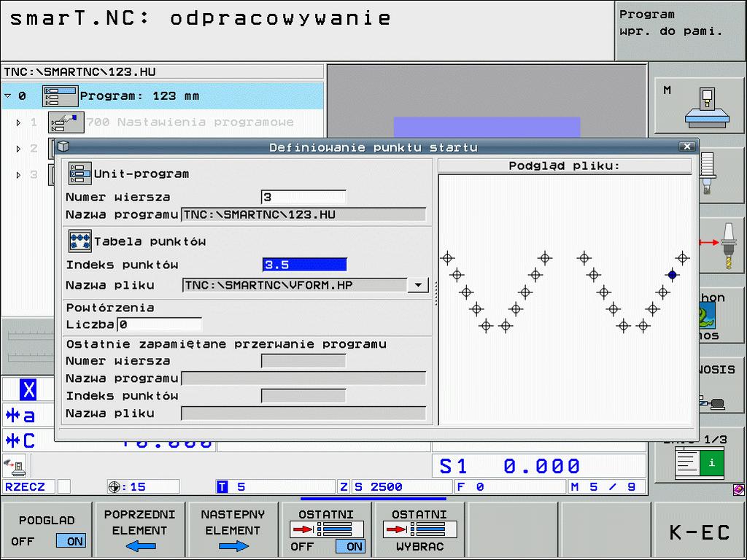
Task: Click the X axis label
Action: [x=28, y=389]
